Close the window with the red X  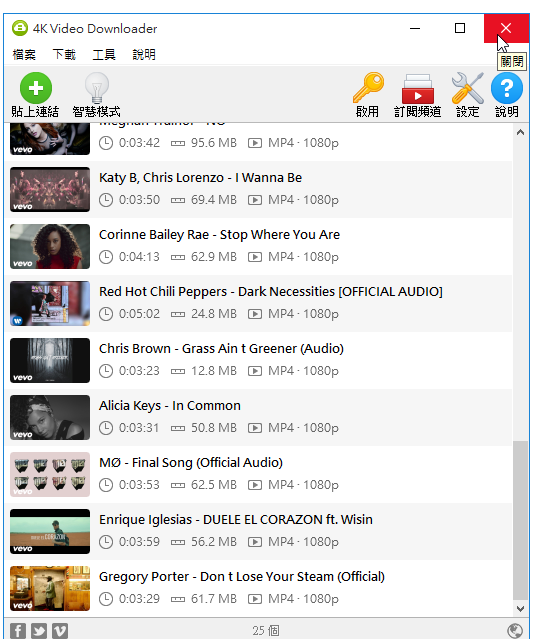coord(506,28)
